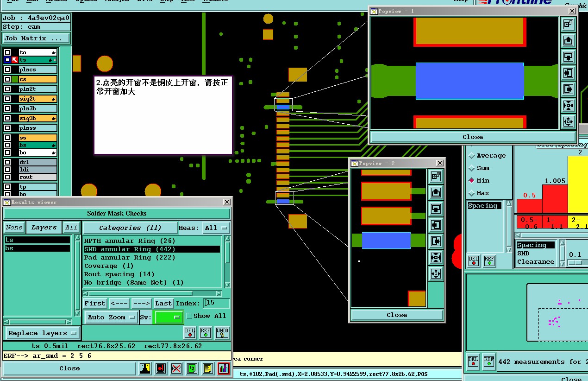Click the horizontal scrollbar under Categories list
Screen dimensions: 588x381
152,293
